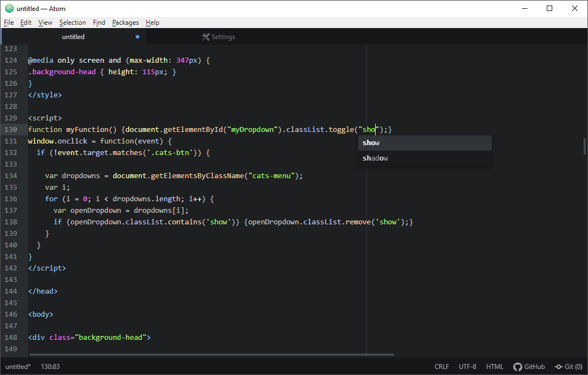Open the View menu
The image size is (588, 375).
pyautogui.click(x=45, y=23)
